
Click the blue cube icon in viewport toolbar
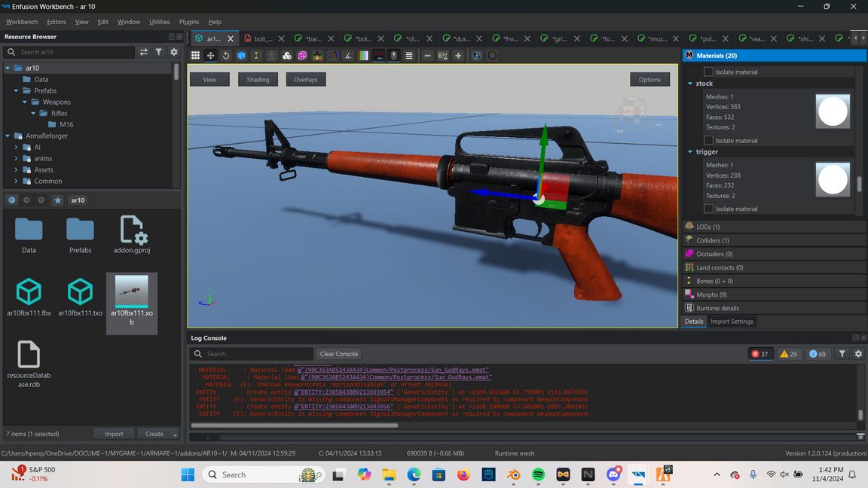[x=241, y=56]
